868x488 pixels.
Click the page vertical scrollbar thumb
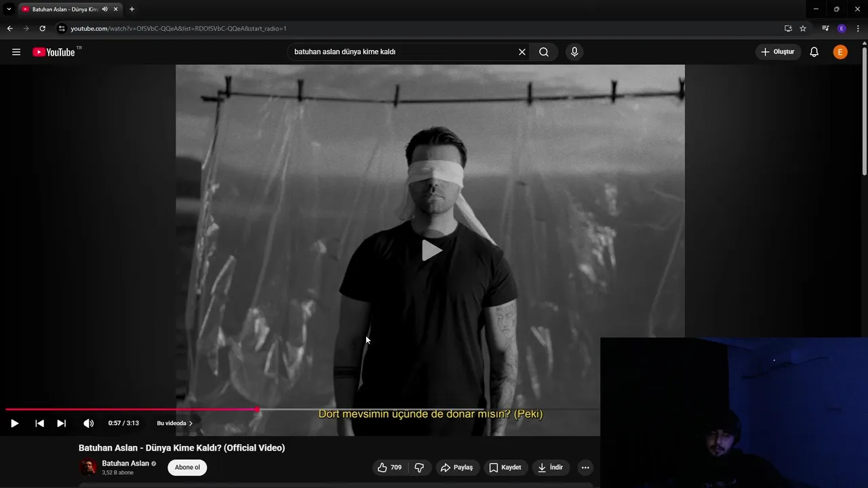click(864, 112)
